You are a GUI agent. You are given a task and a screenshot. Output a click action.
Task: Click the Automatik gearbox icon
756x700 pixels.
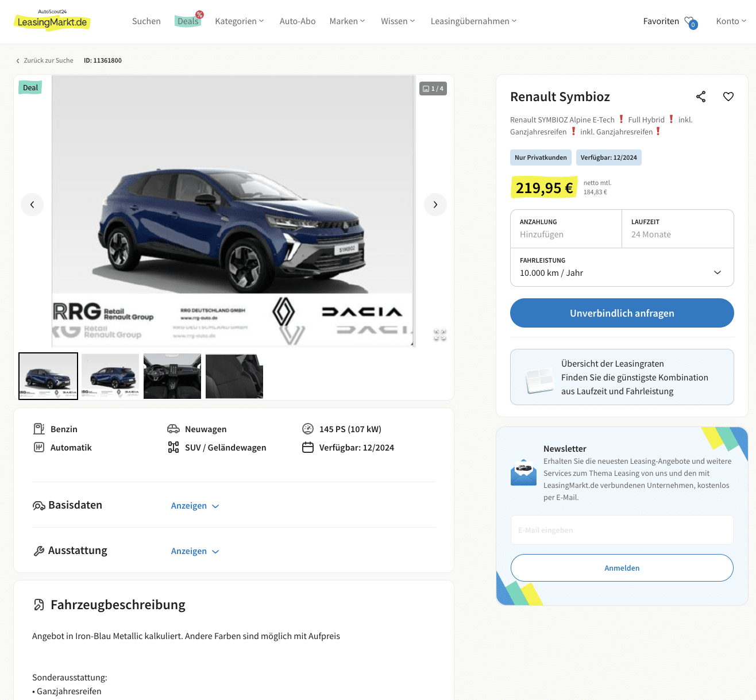39,447
